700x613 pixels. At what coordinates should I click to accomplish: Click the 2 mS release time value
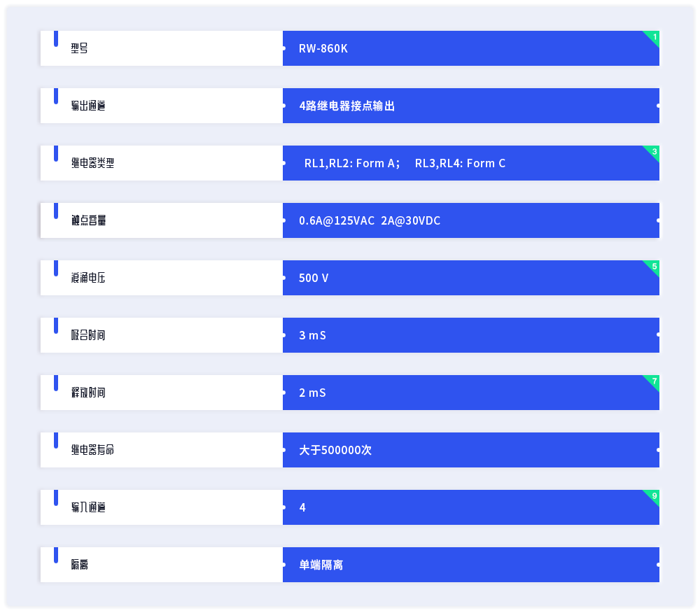312,393
